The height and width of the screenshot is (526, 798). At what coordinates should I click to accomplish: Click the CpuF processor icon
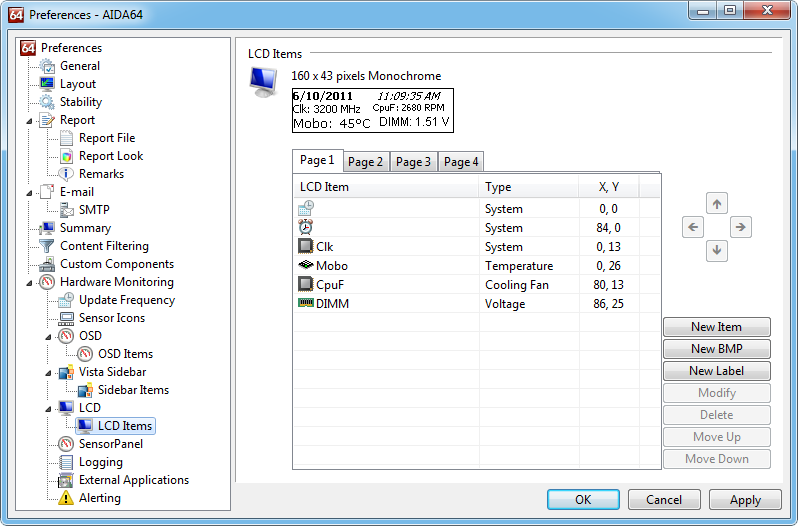coord(305,284)
